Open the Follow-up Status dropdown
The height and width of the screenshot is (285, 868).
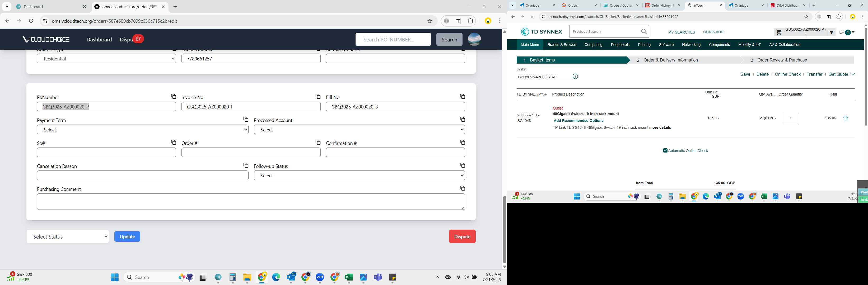359,175
